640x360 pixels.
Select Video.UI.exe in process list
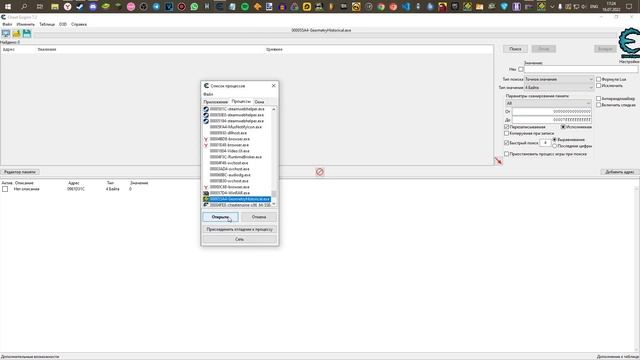pyautogui.click(x=237, y=151)
